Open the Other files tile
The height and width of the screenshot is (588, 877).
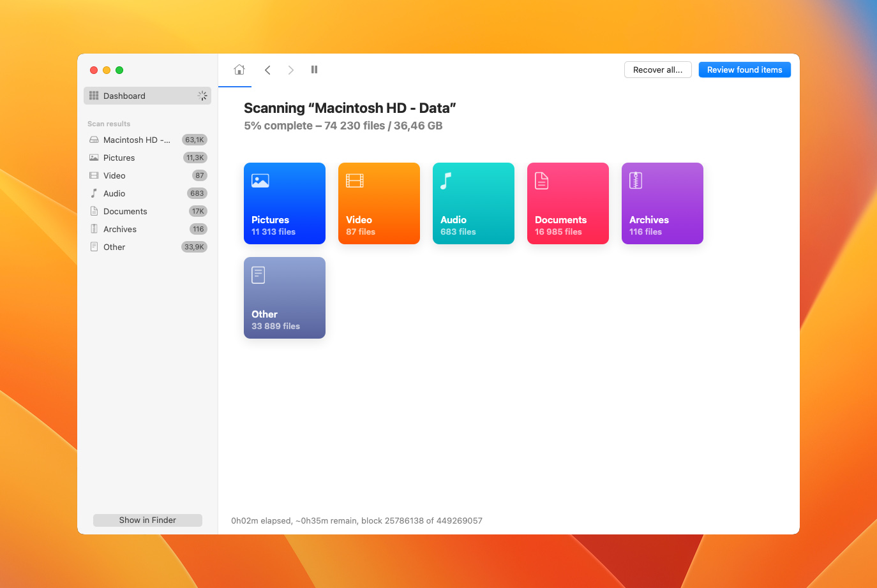pyautogui.click(x=285, y=298)
